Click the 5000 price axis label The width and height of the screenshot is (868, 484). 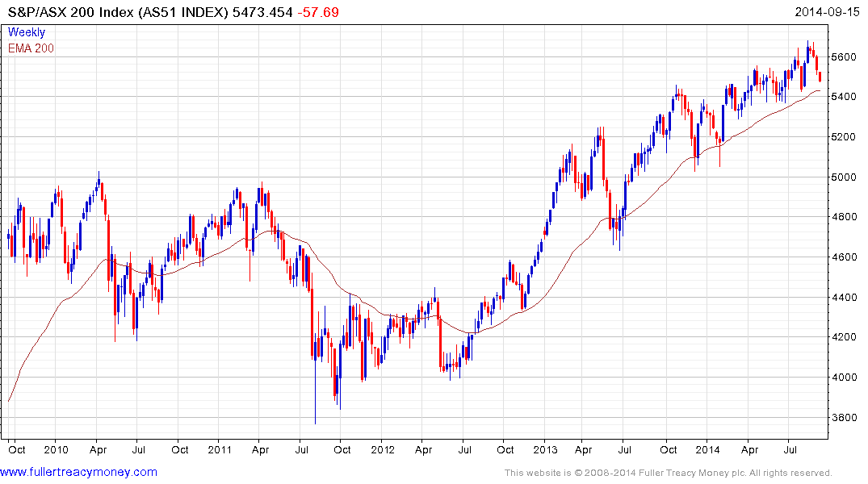pos(844,177)
